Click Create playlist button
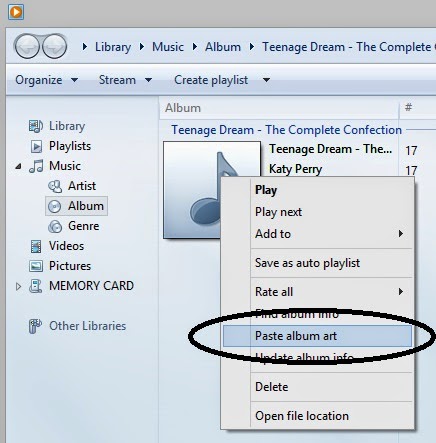Screen dimensions: 436x443 point(211,80)
